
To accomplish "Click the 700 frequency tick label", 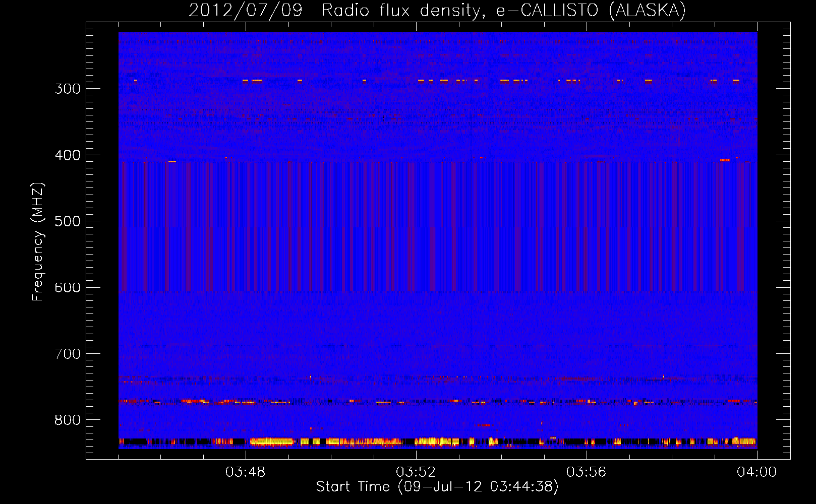I will click(x=68, y=354).
